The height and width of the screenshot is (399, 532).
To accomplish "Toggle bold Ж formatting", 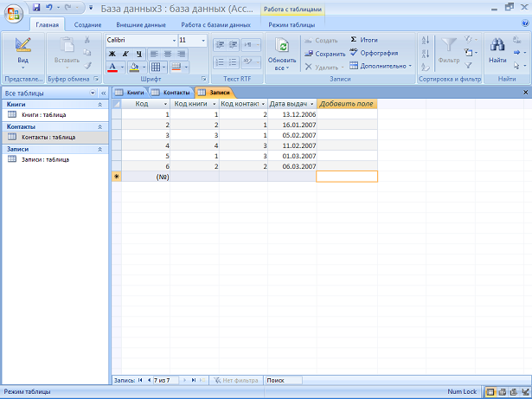I will point(112,54).
